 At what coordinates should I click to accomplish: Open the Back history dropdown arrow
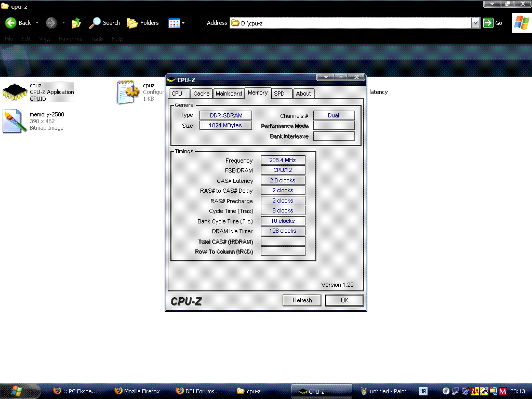click(x=37, y=23)
